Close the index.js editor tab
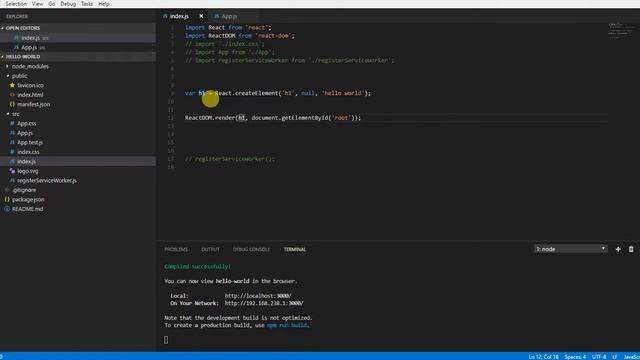 click(201, 16)
